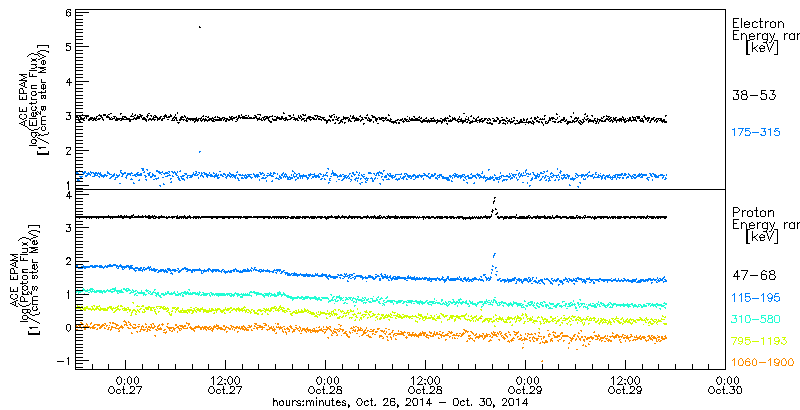Viewport: 800px width, 410px height.
Task: Click the electron y-axis tick label '6'
Action: click(66, 12)
